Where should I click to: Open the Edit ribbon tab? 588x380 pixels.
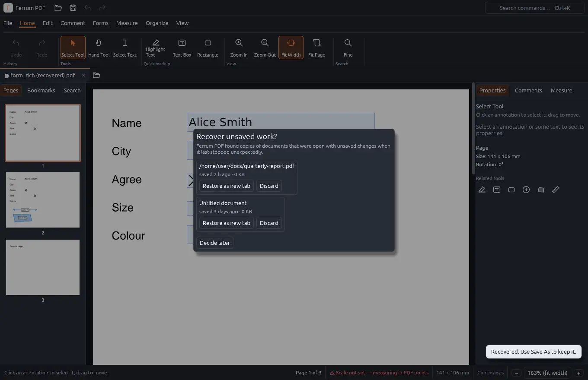[x=48, y=23]
